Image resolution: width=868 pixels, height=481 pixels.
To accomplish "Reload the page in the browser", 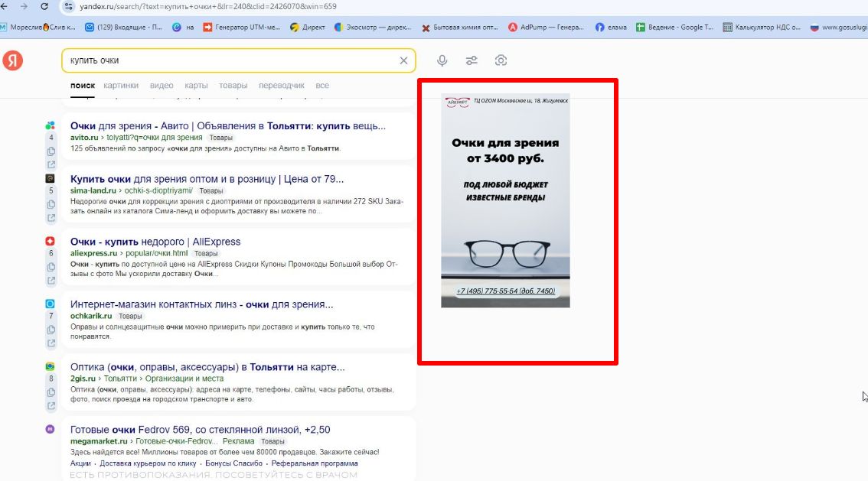I will click(44, 6).
